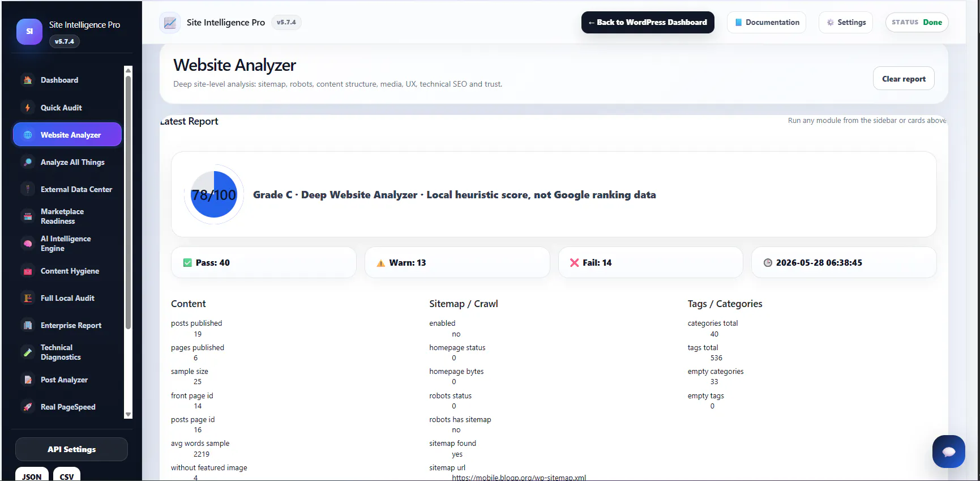
Task: Open Post Analyzer from the sidebar
Action: pos(67,380)
